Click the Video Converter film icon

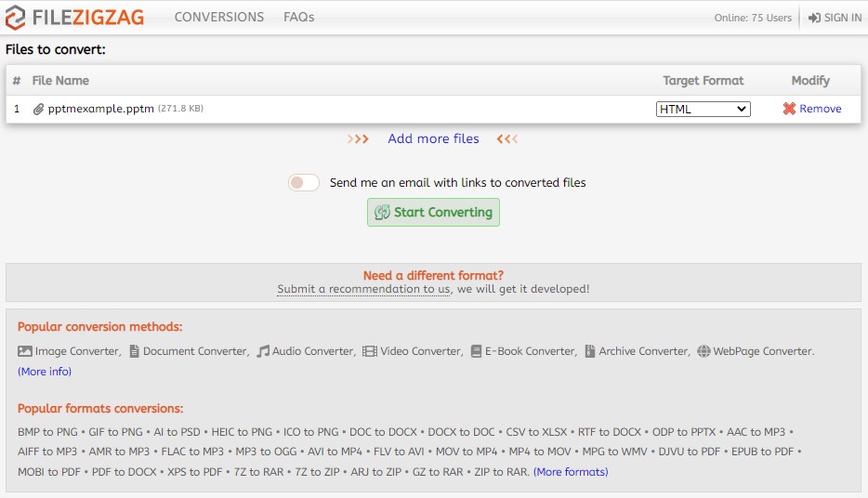[x=369, y=351]
